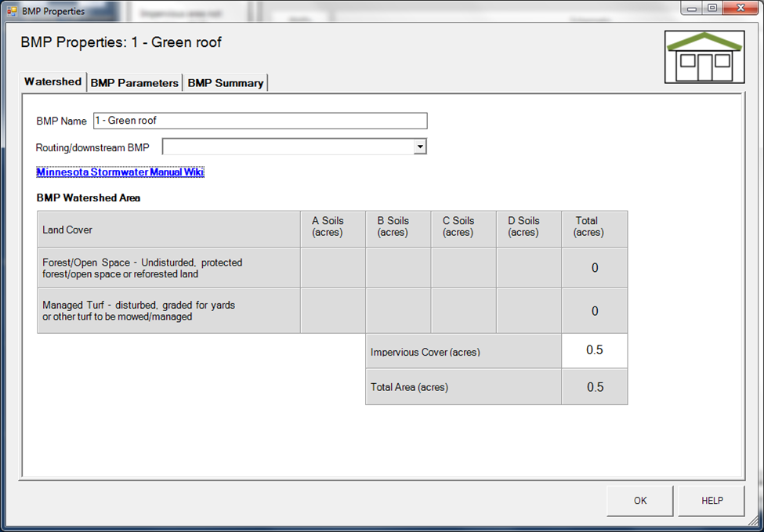Select the Forest/Open Space C Soils cell
This screenshot has height=532, width=764.
pos(463,268)
